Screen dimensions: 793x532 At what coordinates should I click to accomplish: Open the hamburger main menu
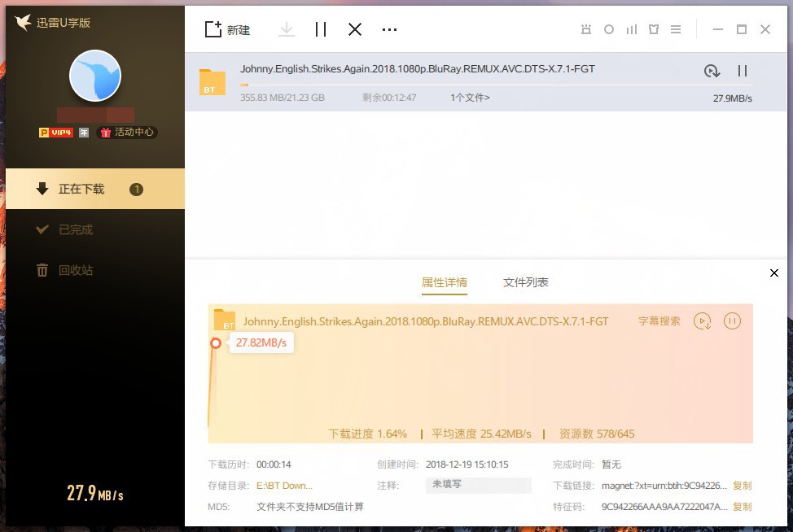[675, 29]
